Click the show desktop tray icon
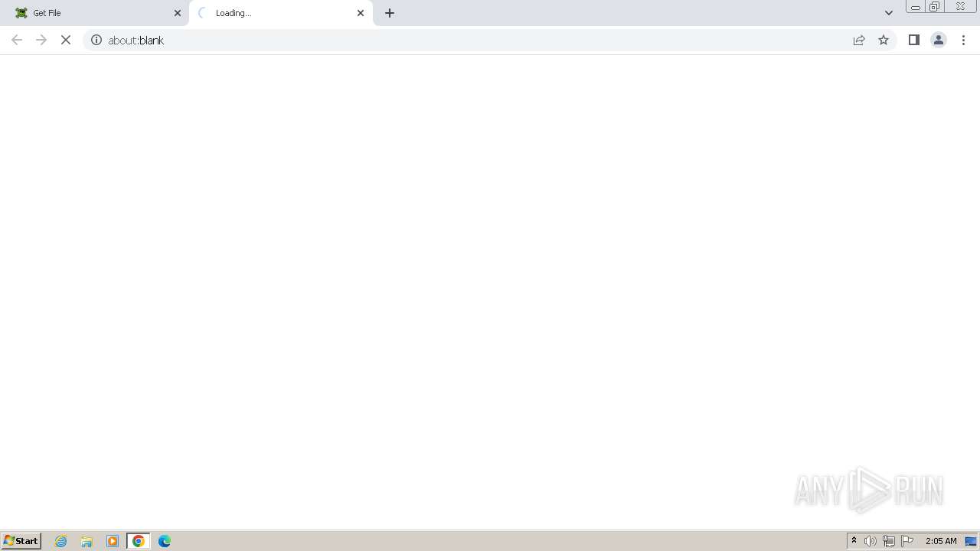980x551 pixels. pyautogui.click(x=971, y=541)
